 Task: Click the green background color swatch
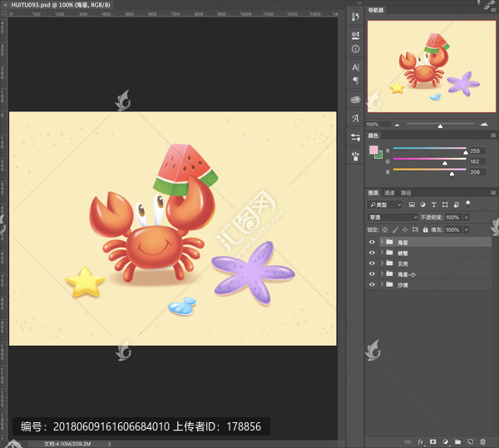[380, 155]
